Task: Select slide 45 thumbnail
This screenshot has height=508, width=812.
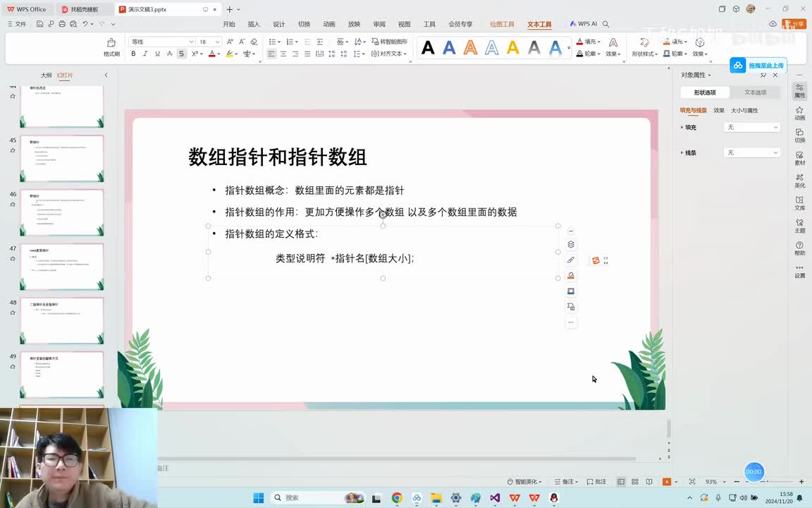Action: click(x=61, y=159)
